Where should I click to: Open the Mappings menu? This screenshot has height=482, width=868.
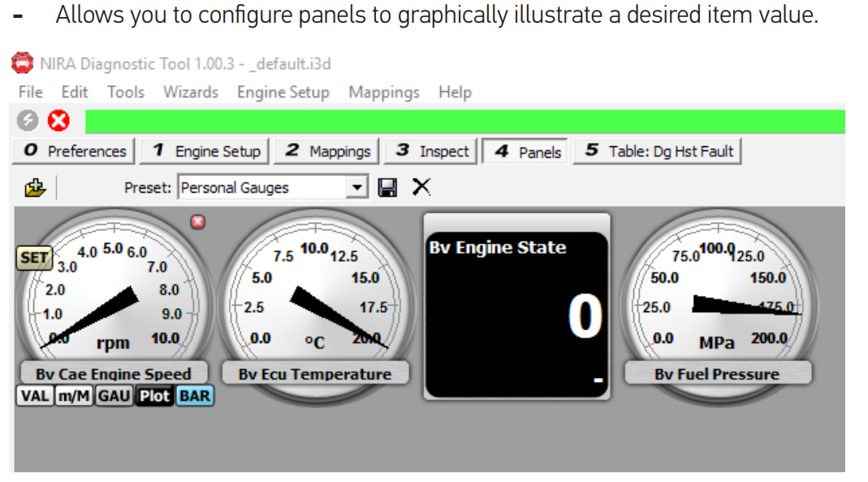point(384,92)
